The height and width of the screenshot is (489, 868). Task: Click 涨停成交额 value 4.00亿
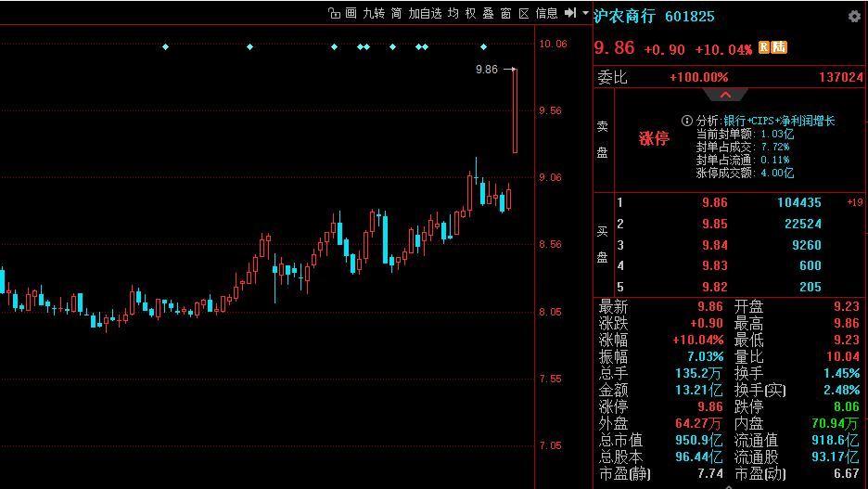click(778, 173)
